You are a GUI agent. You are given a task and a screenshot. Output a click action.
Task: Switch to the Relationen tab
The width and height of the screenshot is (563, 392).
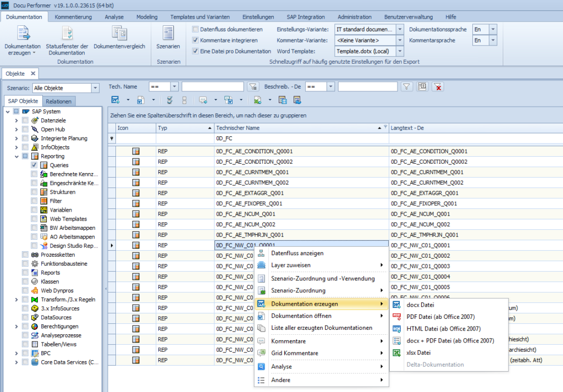click(58, 101)
